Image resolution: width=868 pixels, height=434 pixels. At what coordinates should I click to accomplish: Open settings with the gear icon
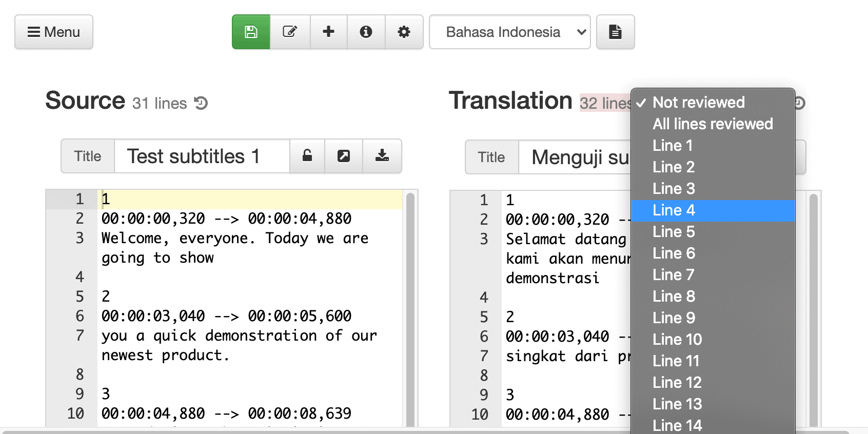click(x=404, y=32)
